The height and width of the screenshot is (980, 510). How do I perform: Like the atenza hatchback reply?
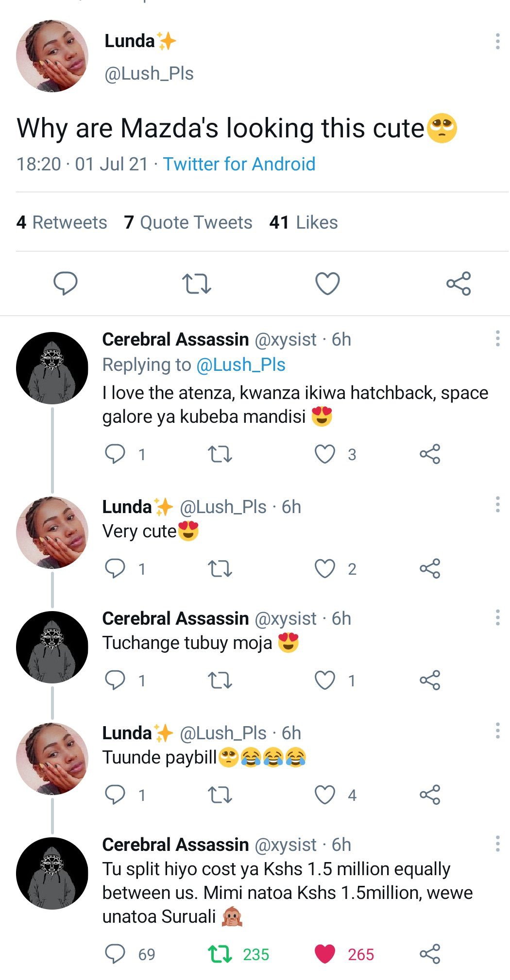point(325,454)
